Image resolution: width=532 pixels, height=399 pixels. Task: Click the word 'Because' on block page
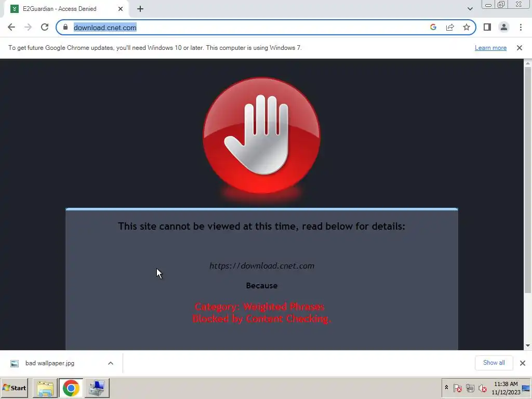click(262, 286)
